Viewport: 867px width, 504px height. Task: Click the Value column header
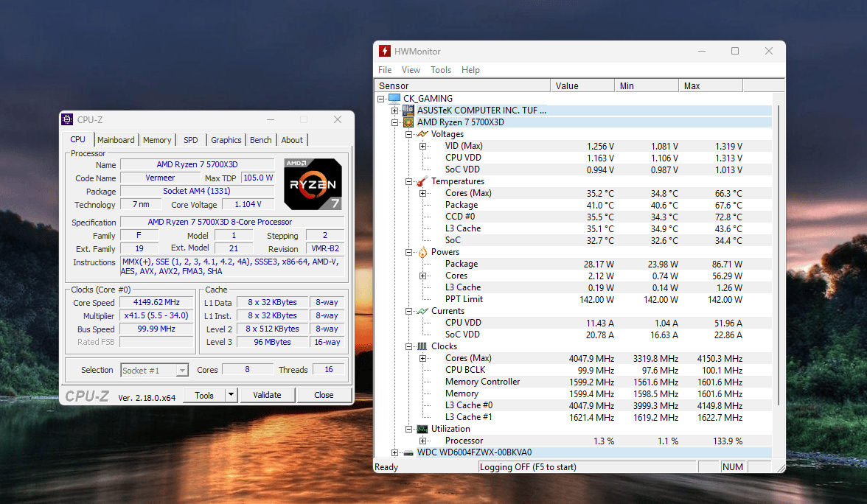(582, 85)
